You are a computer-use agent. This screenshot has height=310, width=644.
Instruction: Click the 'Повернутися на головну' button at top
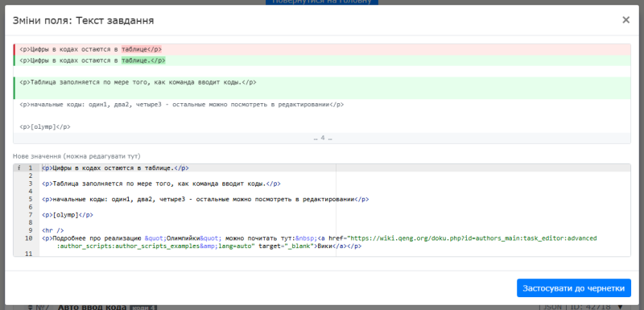pyautogui.click(x=322, y=2)
